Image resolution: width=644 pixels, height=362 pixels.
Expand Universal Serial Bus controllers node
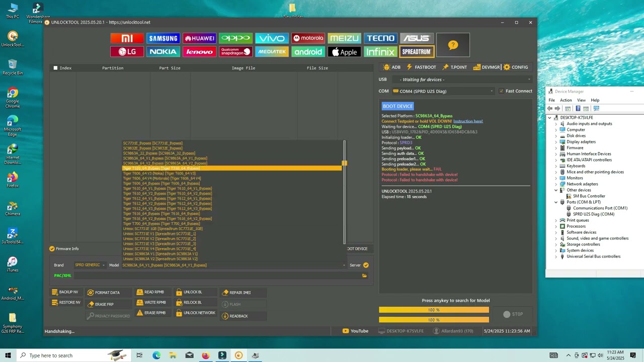[556, 256]
